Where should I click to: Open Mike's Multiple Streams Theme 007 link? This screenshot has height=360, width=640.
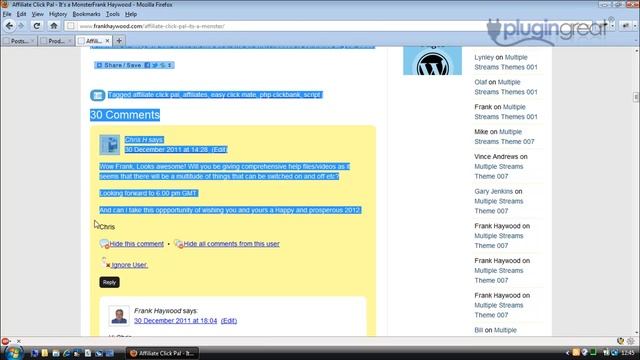(504, 137)
